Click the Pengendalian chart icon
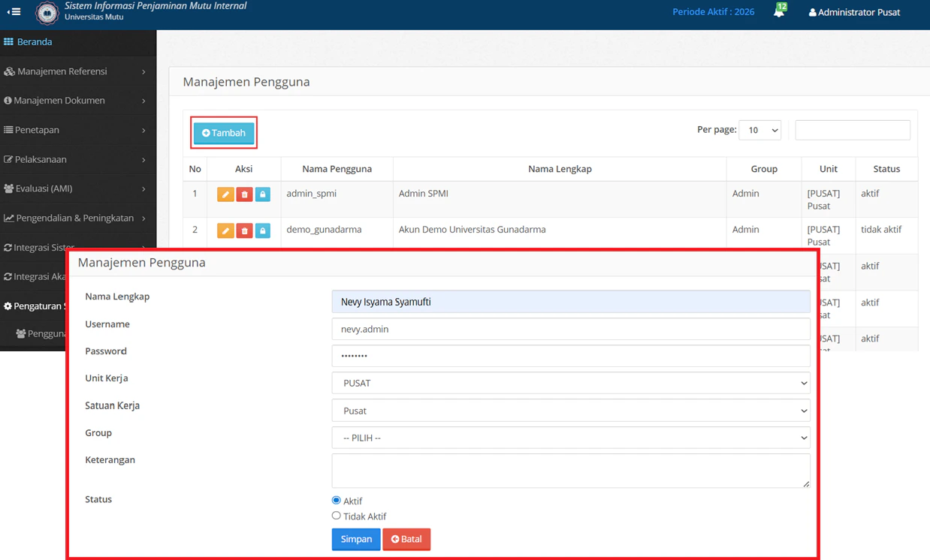 9,218
